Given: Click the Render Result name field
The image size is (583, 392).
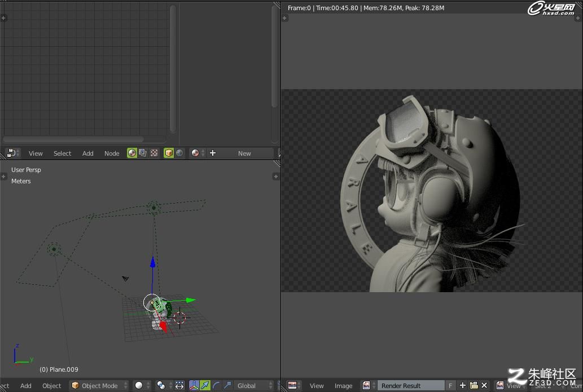Looking at the screenshot, I should point(411,386).
